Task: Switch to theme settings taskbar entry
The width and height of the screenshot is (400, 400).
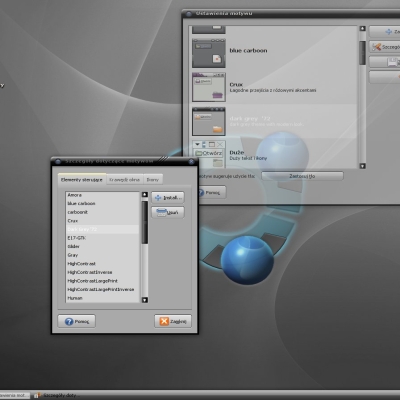Action: point(15,395)
